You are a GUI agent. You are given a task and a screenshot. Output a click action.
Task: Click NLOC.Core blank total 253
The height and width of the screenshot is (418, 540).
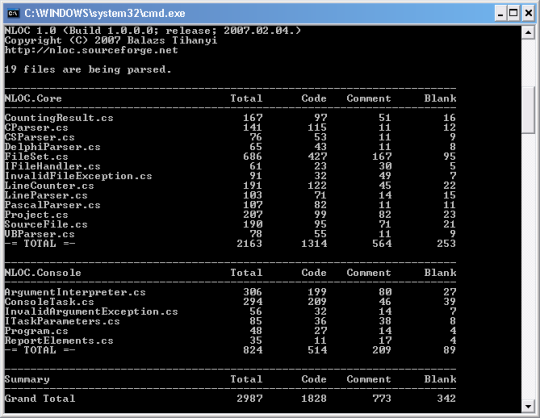446,244
